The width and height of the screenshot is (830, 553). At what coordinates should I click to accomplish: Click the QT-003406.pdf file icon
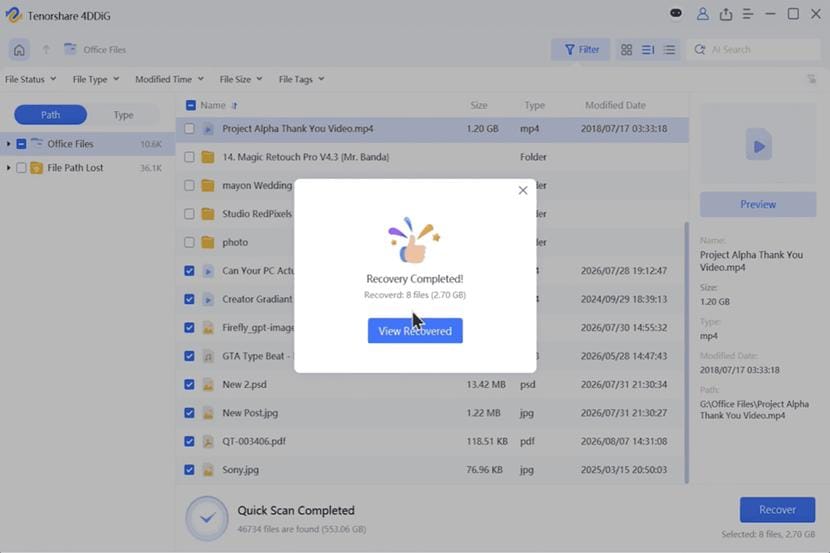208,441
